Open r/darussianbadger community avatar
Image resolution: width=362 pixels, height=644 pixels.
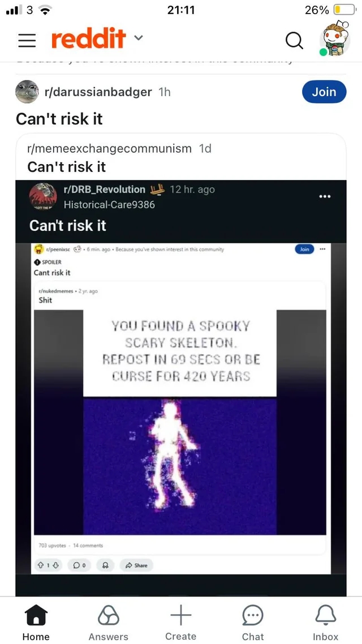click(27, 92)
